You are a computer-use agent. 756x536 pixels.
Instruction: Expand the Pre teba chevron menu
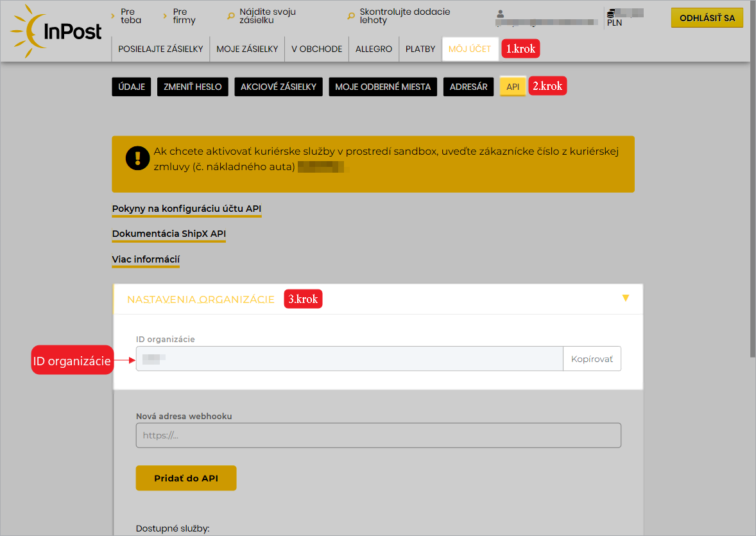(113, 13)
